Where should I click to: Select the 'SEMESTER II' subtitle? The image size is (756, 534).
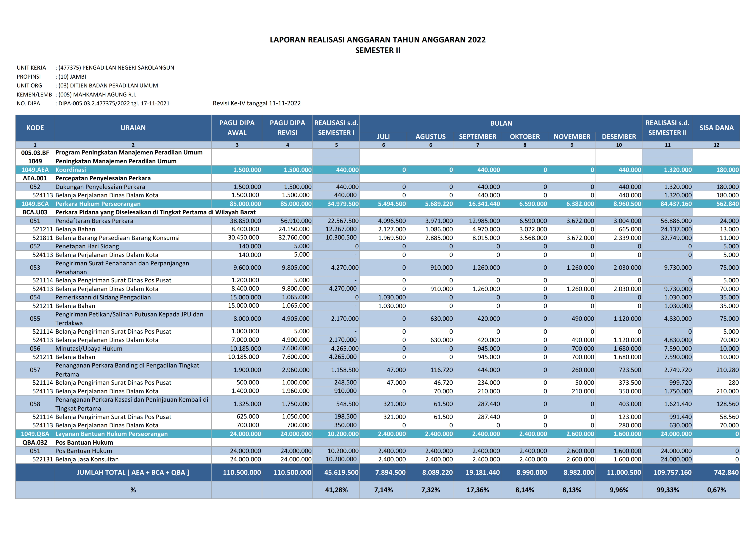click(378, 50)
